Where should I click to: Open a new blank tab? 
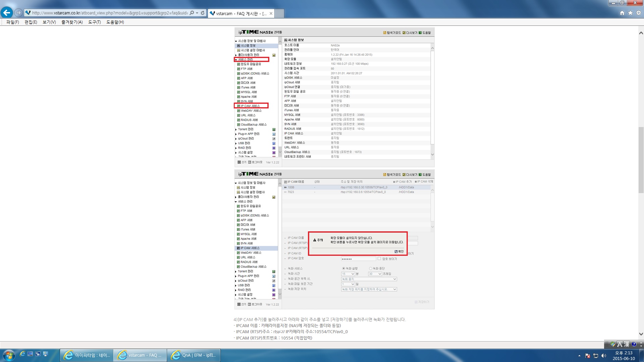click(x=280, y=13)
